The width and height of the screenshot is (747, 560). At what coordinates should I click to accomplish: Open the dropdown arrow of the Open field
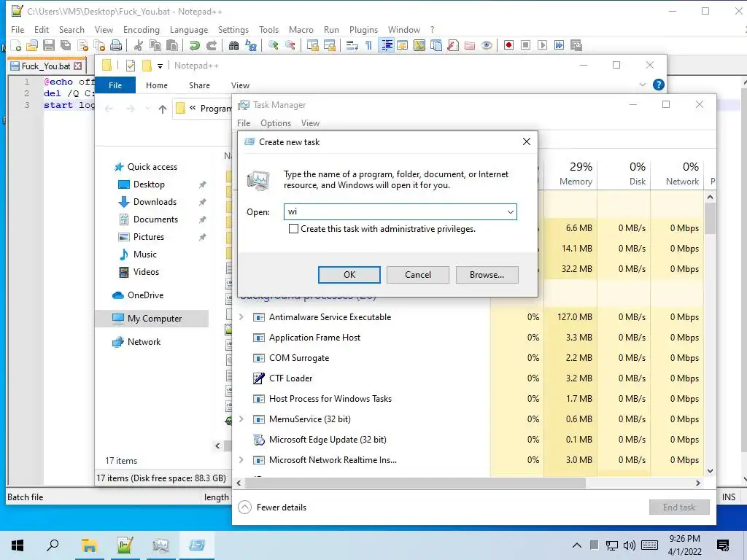[x=510, y=212]
